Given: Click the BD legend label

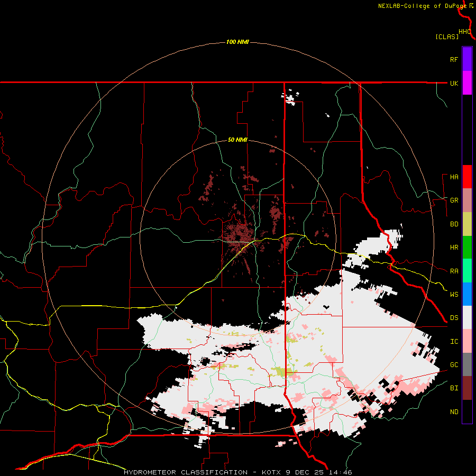Looking at the screenshot, I should [454, 224].
